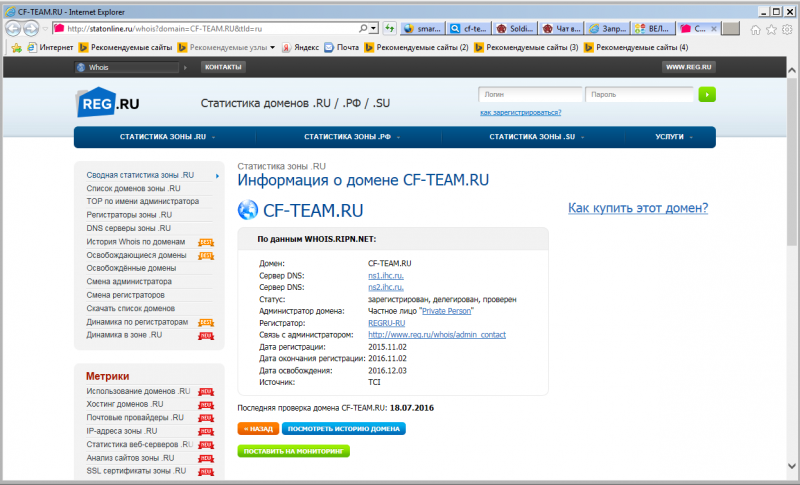
Task: Click the browser Forward arrow button
Action: (31, 29)
